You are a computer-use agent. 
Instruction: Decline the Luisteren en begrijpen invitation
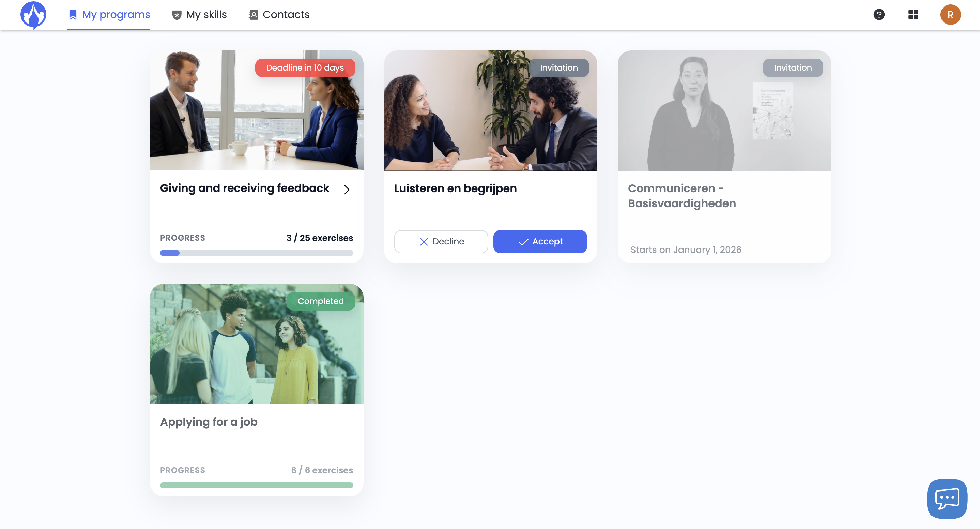(x=441, y=242)
